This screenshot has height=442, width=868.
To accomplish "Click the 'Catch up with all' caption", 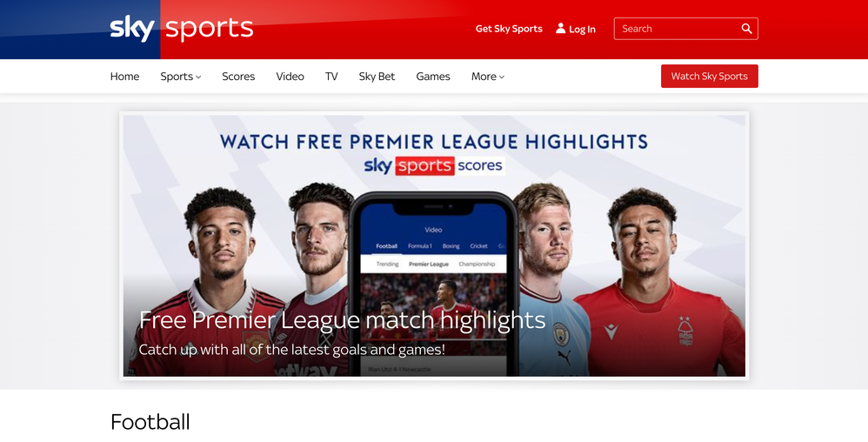I will coord(291,350).
